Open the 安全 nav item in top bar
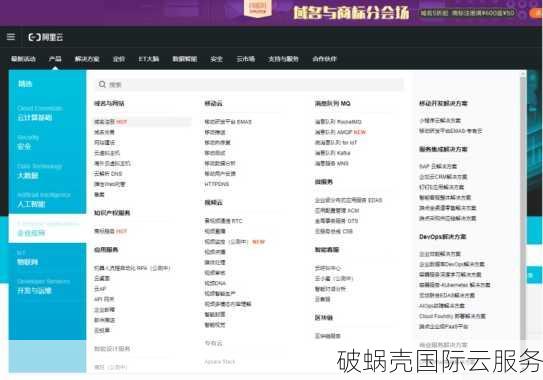This screenshot has width=543, height=380. (x=216, y=59)
